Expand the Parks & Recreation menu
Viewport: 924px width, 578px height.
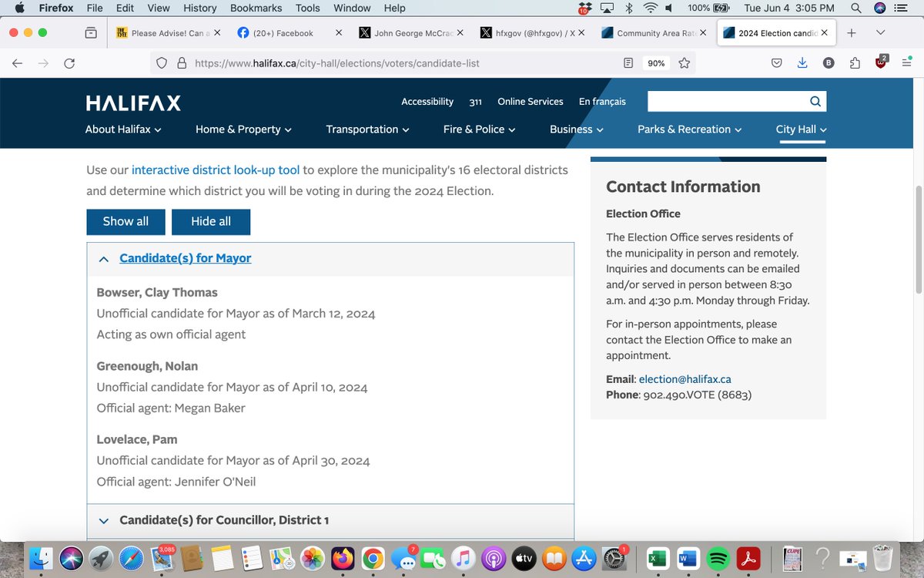click(x=689, y=129)
